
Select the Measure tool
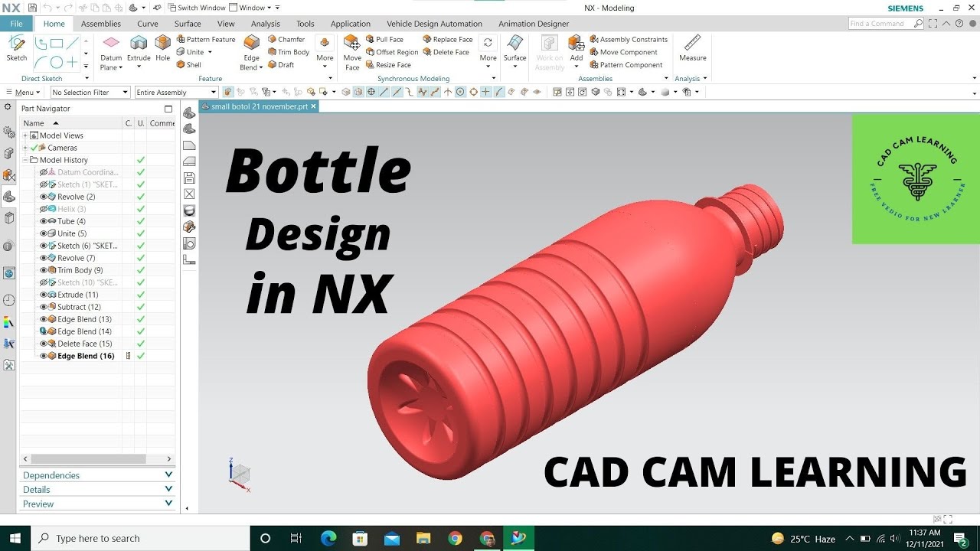[693, 47]
